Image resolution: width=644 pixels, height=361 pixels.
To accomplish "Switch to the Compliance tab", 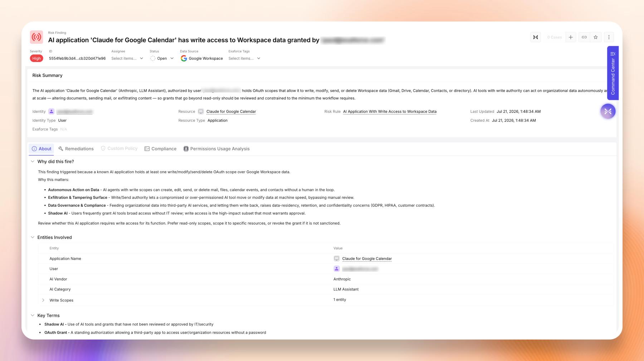I will [160, 149].
